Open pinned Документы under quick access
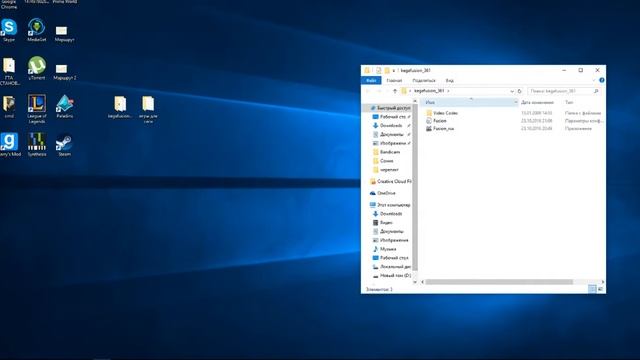Viewport: 640px width, 360px height. tap(391, 134)
